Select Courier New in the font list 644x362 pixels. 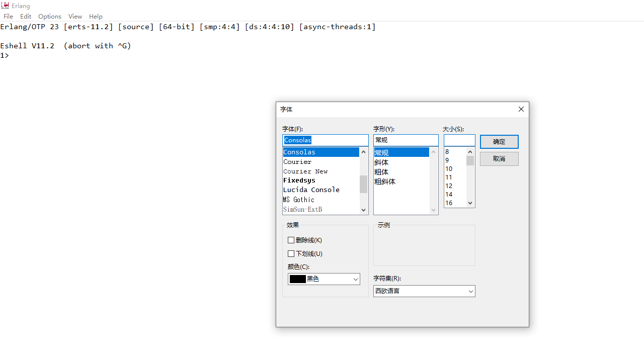(321, 171)
